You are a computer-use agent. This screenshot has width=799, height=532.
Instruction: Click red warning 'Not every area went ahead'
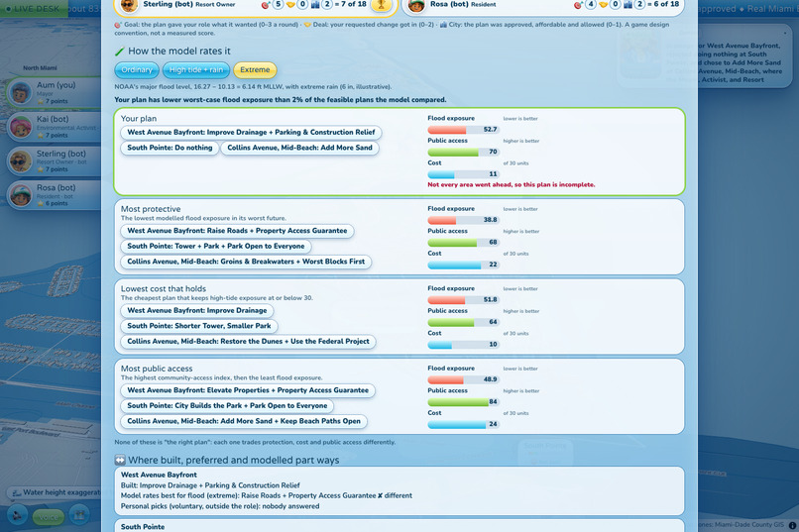512,185
